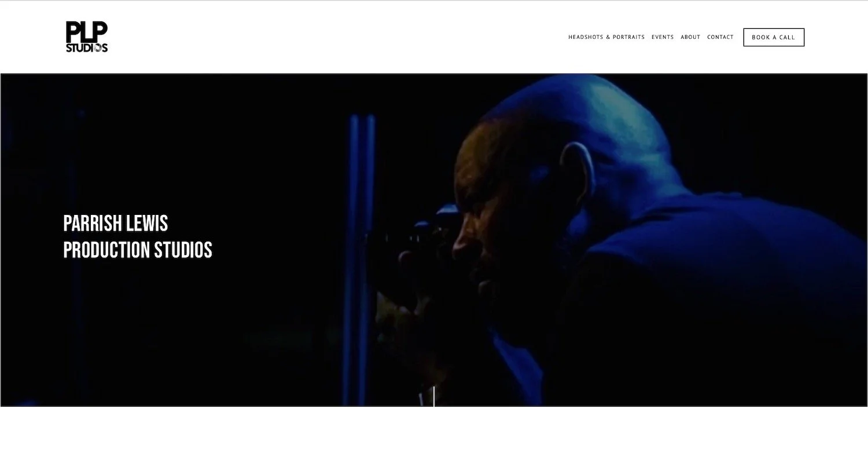The width and height of the screenshot is (868, 453).
Task: Click the Production Studios heading line
Action: click(138, 250)
